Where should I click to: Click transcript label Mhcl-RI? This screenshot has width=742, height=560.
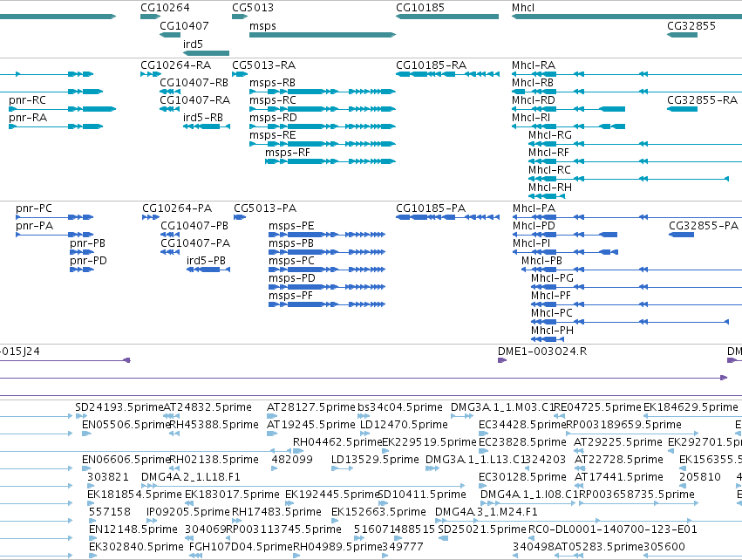(531, 118)
